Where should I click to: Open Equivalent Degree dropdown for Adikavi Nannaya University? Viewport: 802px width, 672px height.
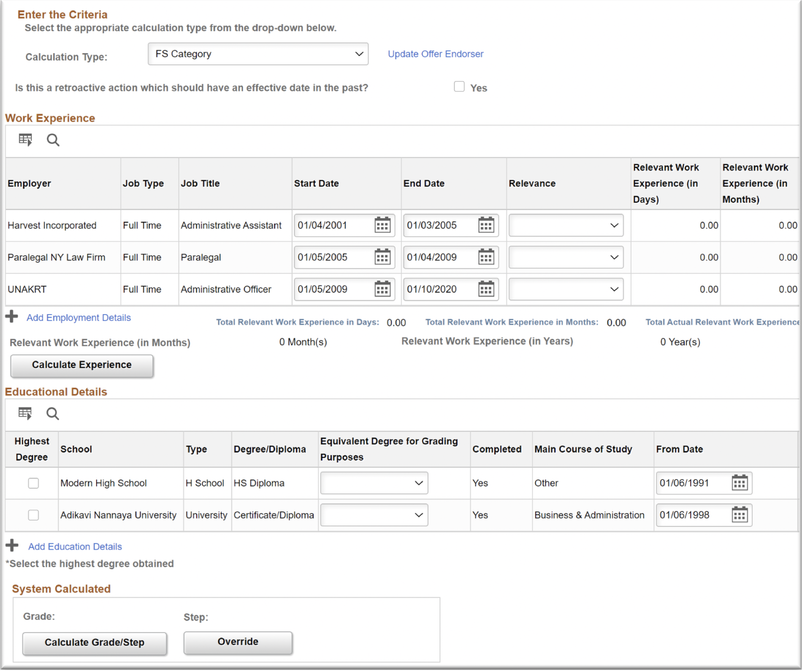(374, 515)
